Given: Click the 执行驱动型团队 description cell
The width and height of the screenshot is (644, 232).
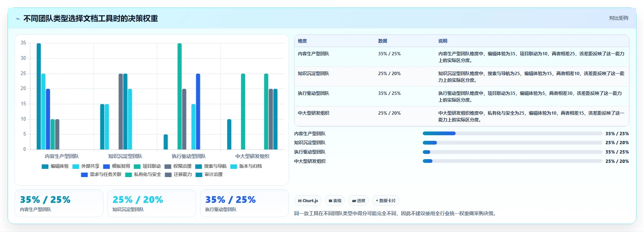Looking at the screenshot, I should 531,97.
